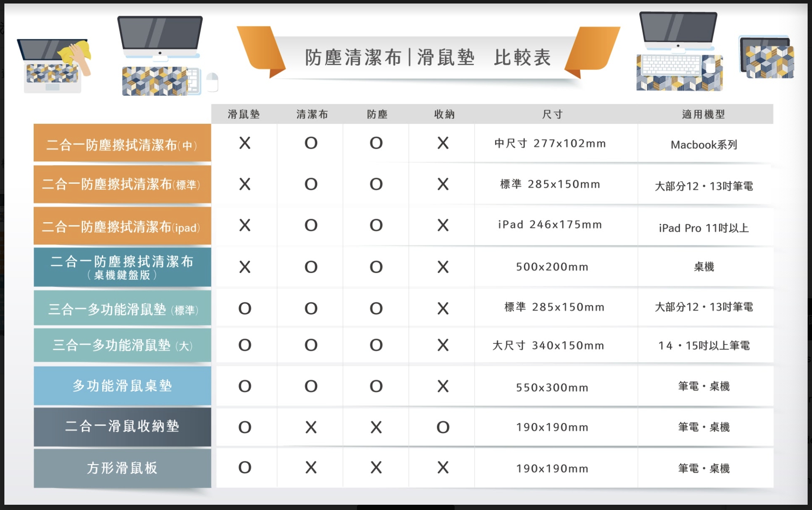
Task: Click the O under 防塵 for 多功能滑鼠桌墊
Action: (x=376, y=386)
